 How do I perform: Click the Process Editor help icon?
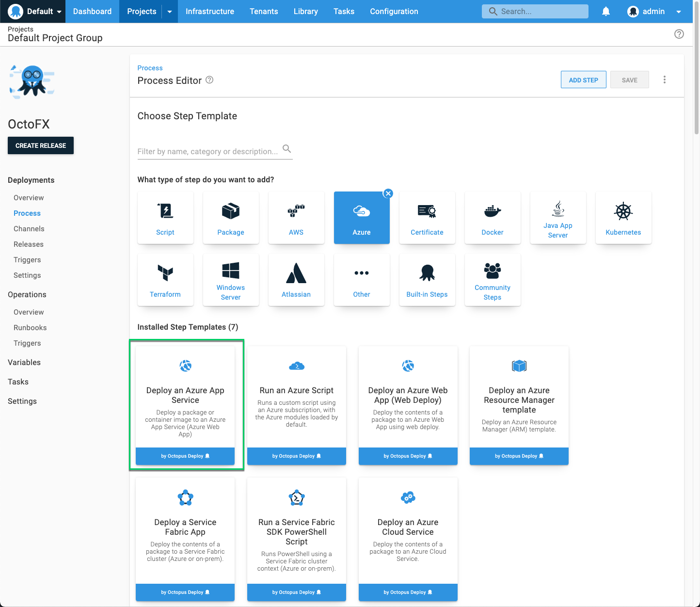pyautogui.click(x=209, y=80)
